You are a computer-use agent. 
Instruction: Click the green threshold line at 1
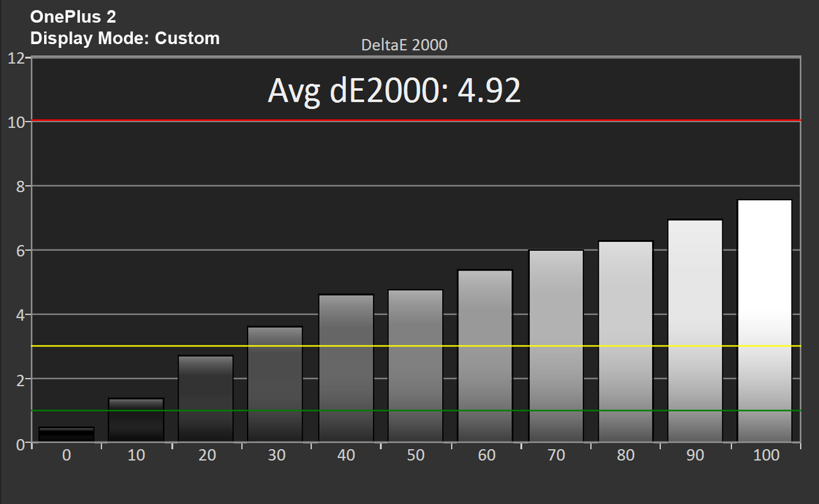416,411
